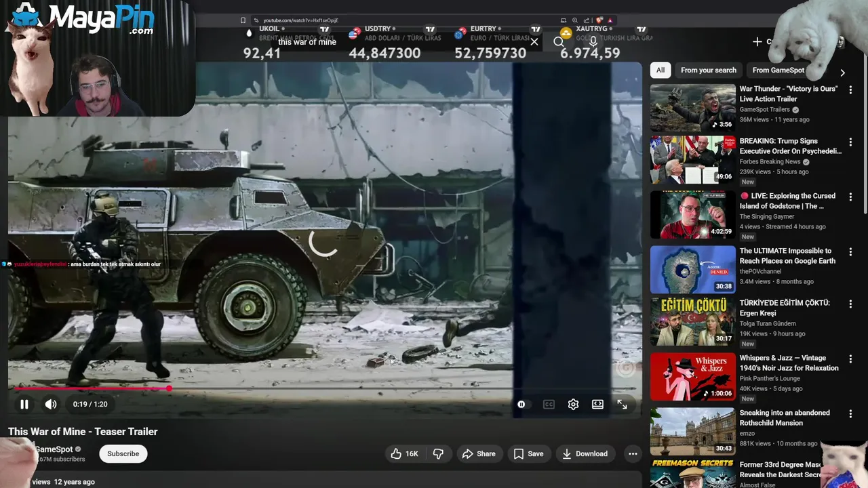Viewport: 868px width, 488px height.
Task: Enter fullscreen with the player's arrows icon
Action: pos(622,404)
